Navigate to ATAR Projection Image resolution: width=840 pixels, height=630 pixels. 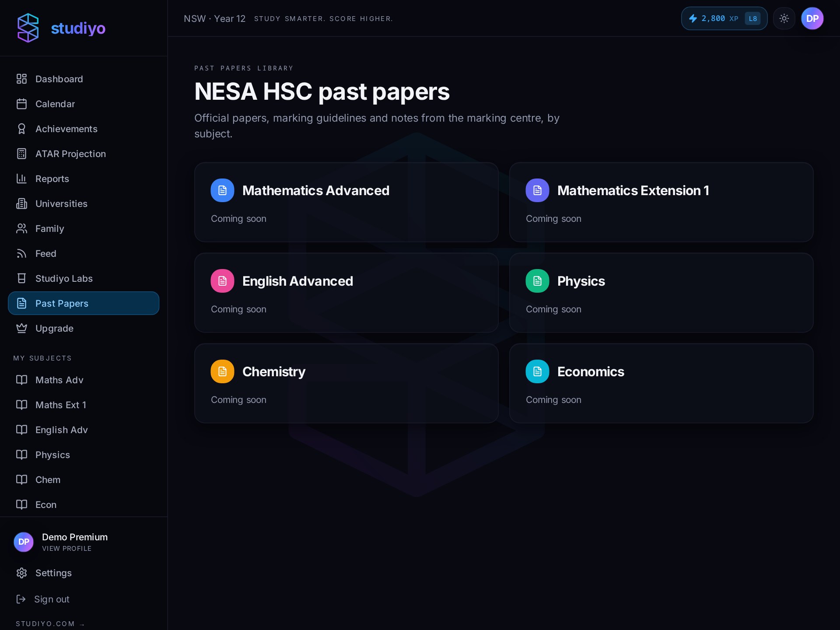pyautogui.click(x=84, y=154)
